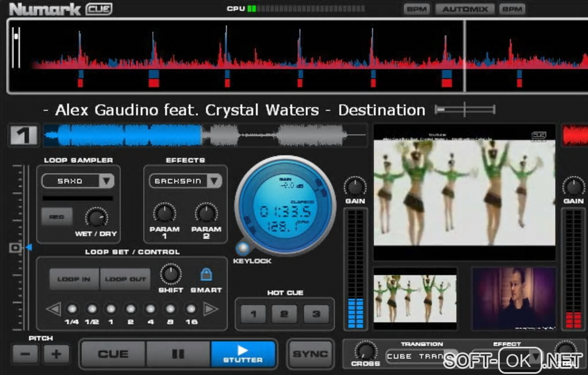Click the red deck 2 overview waveform

pyautogui.click(x=575, y=135)
